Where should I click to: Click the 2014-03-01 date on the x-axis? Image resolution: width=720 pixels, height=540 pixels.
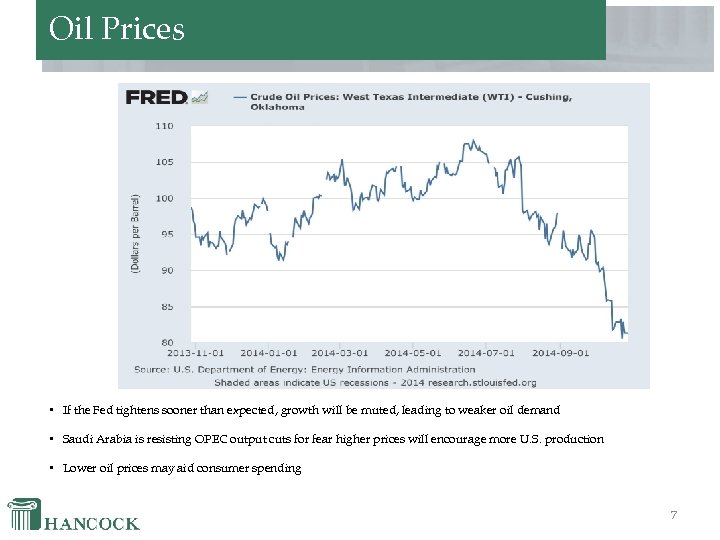pos(340,352)
